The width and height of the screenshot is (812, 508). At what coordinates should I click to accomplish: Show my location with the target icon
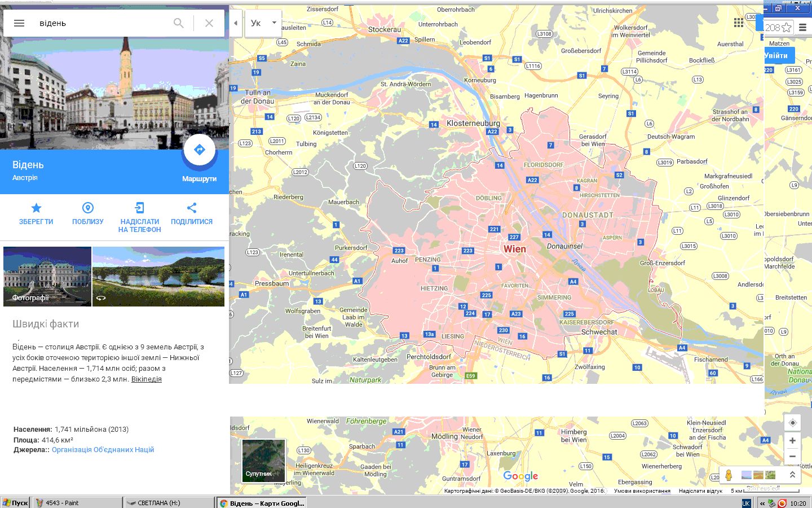point(792,423)
